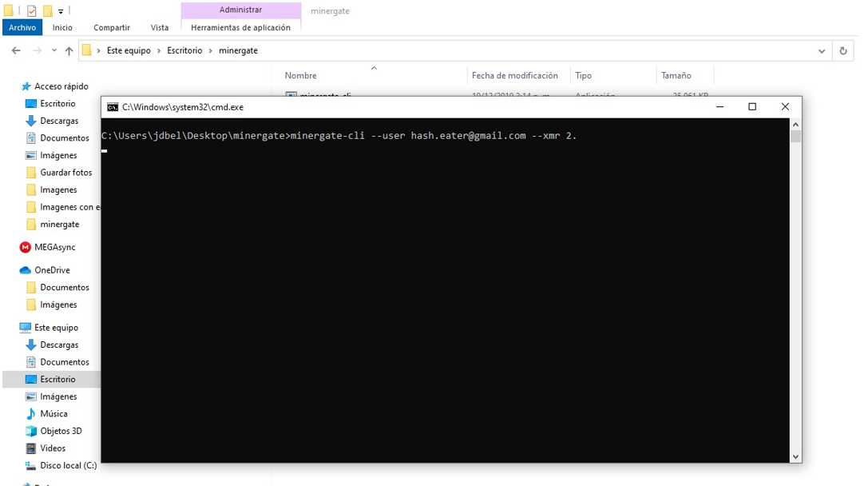Open the address bar history dropdown

[822, 50]
